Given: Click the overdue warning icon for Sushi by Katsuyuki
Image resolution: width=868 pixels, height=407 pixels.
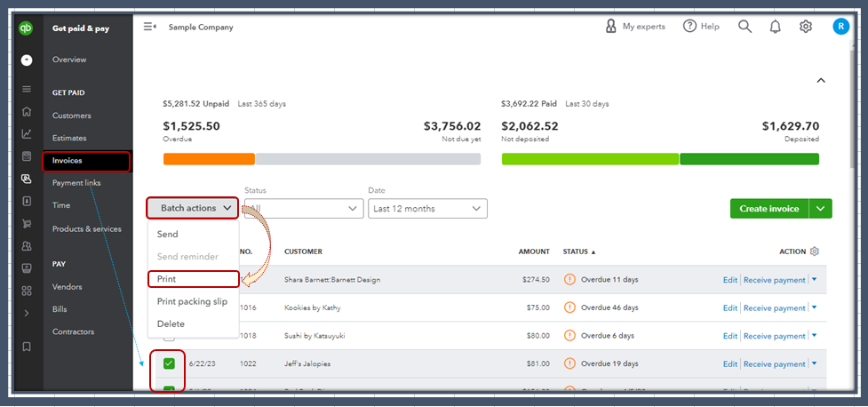Looking at the screenshot, I should click(569, 336).
